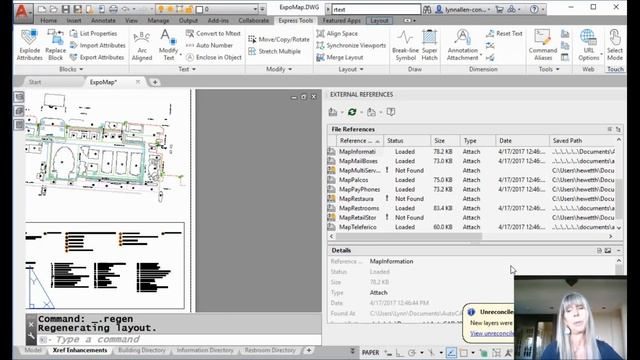Click Reset Text in Dimension panel
The image size is (640, 360).
(504, 33)
